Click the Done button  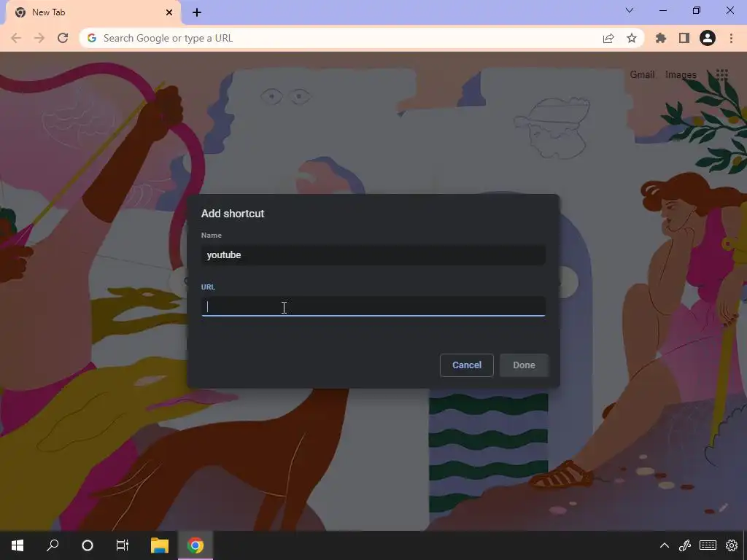tap(524, 365)
